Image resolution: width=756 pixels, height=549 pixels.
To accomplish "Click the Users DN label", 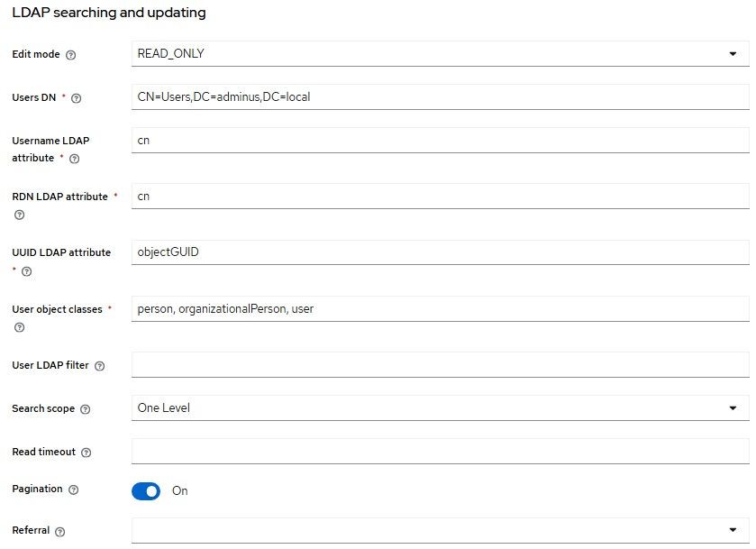I will coord(33,97).
